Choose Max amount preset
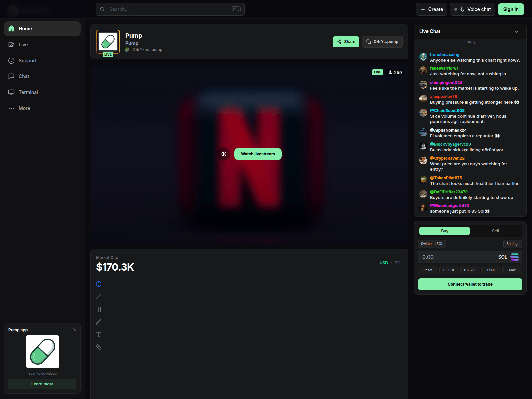The image size is (532, 399). point(512,270)
